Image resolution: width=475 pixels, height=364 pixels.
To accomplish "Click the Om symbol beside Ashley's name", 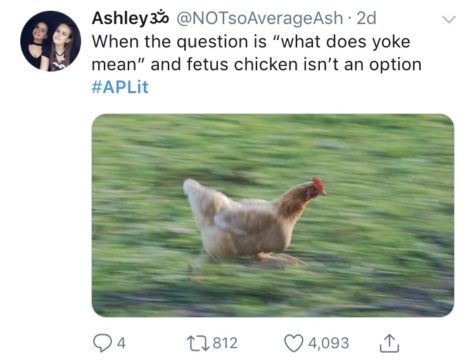I will (x=160, y=18).
